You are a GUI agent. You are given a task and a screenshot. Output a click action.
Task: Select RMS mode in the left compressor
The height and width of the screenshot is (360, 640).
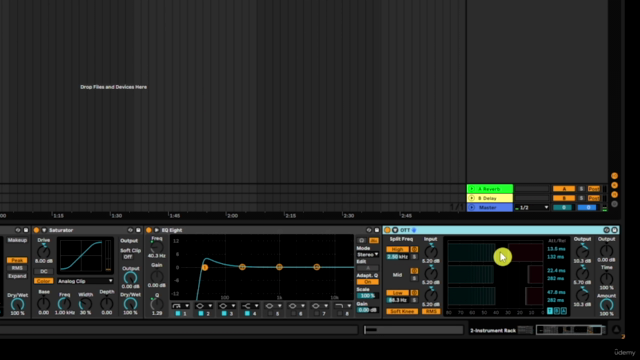pos(17,268)
